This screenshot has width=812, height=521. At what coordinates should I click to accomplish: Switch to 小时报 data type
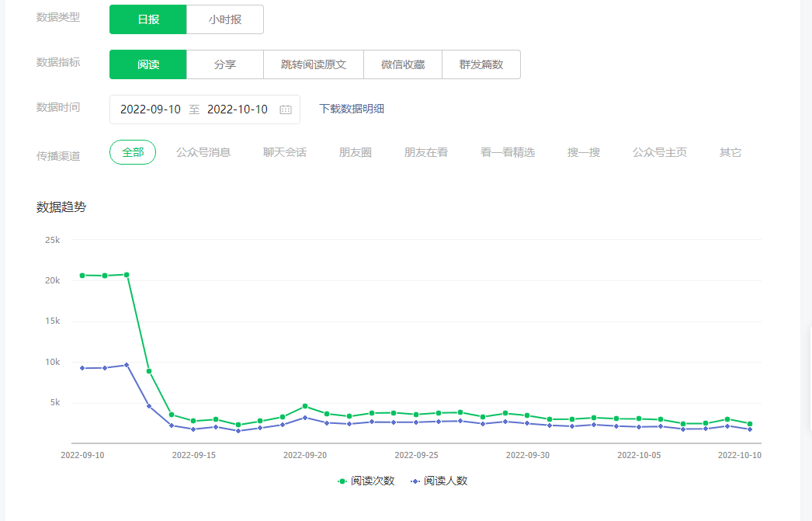[225, 19]
